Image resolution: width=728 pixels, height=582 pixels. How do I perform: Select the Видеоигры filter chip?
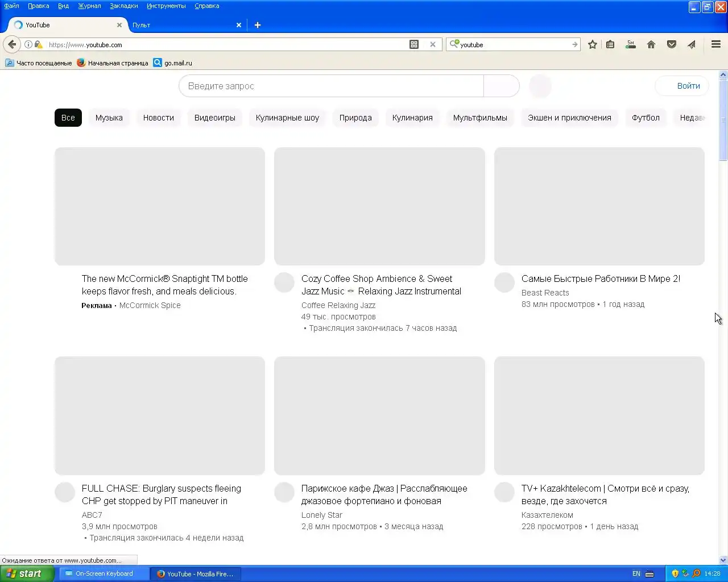(x=215, y=118)
